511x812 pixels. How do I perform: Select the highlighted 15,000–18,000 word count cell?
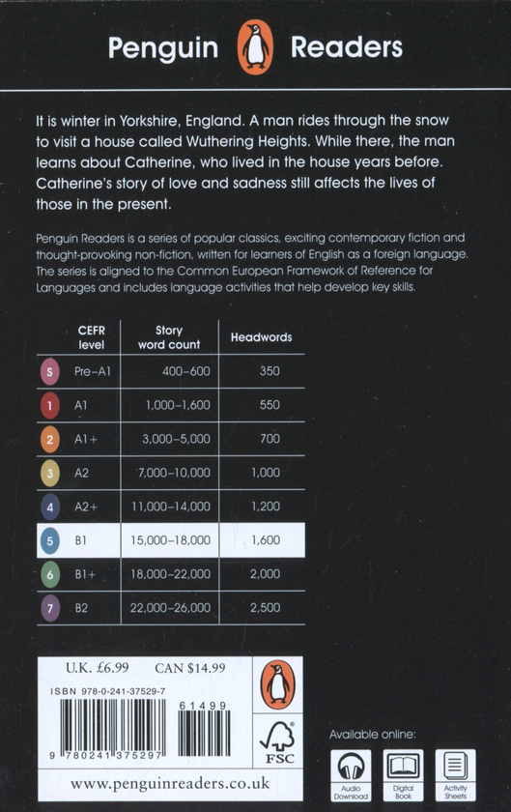pos(170,540)
